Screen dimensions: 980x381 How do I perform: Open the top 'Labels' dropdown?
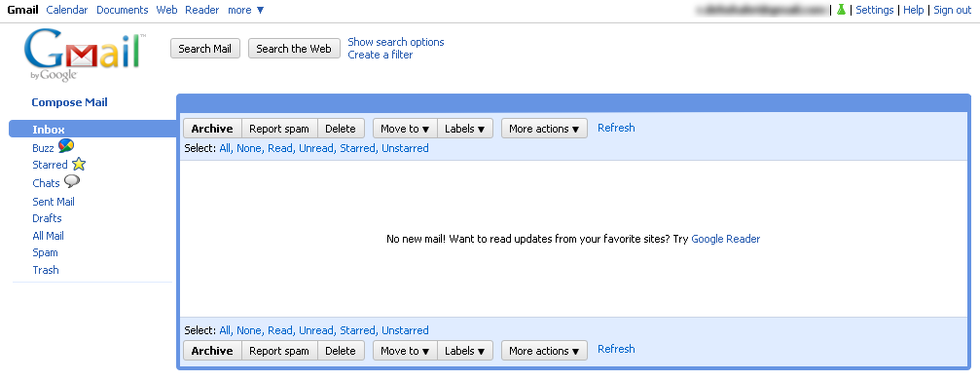(x=465, y=129)
